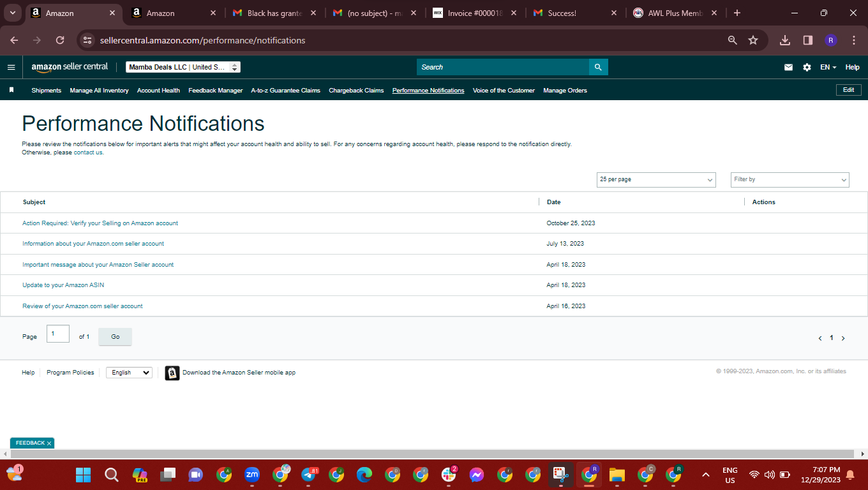Click the horizontal scrollbar at page bottom

(x=433, y=454)
